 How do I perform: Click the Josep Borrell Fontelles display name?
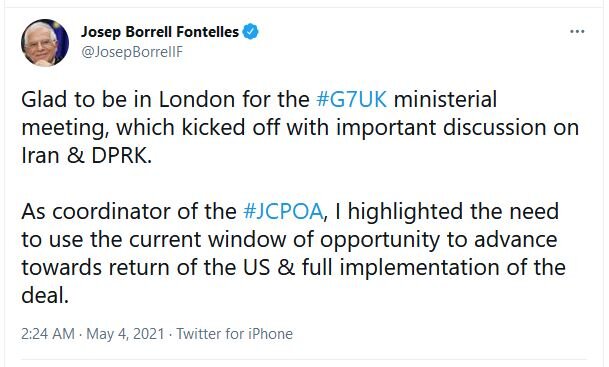160,32
